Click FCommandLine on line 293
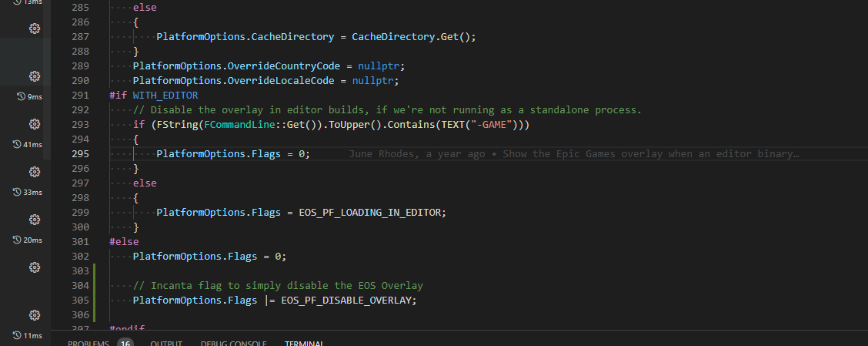 click(x=239, y=125)
